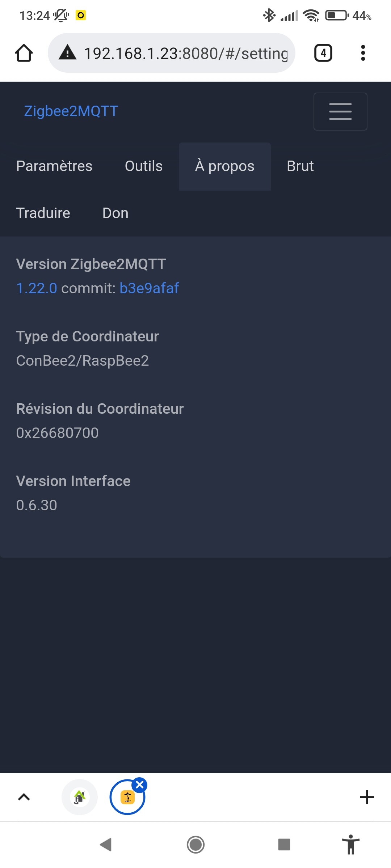Open the browser three-dot overflow menu
This screenshot has height=868, width=391.
coord(363,53)
